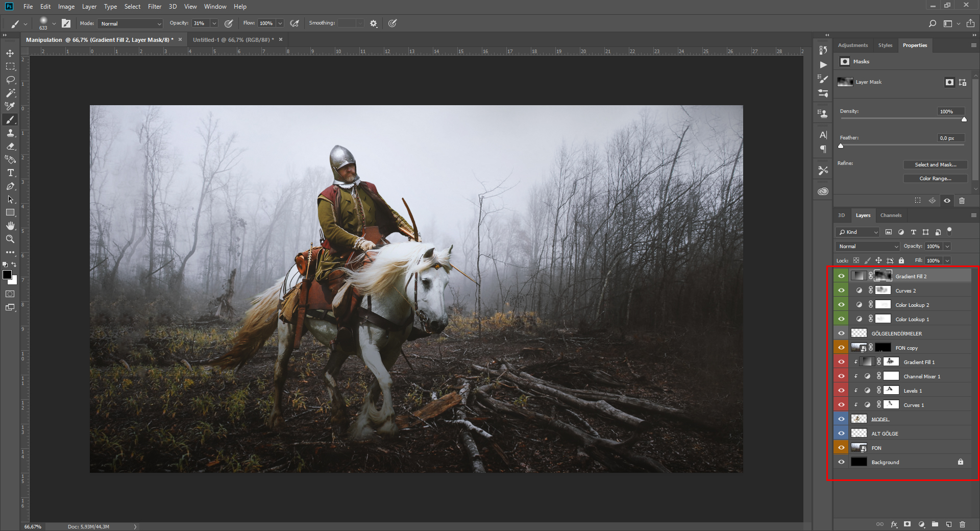Click the Feather value field
Screen dimensions: 980x531
951,138
